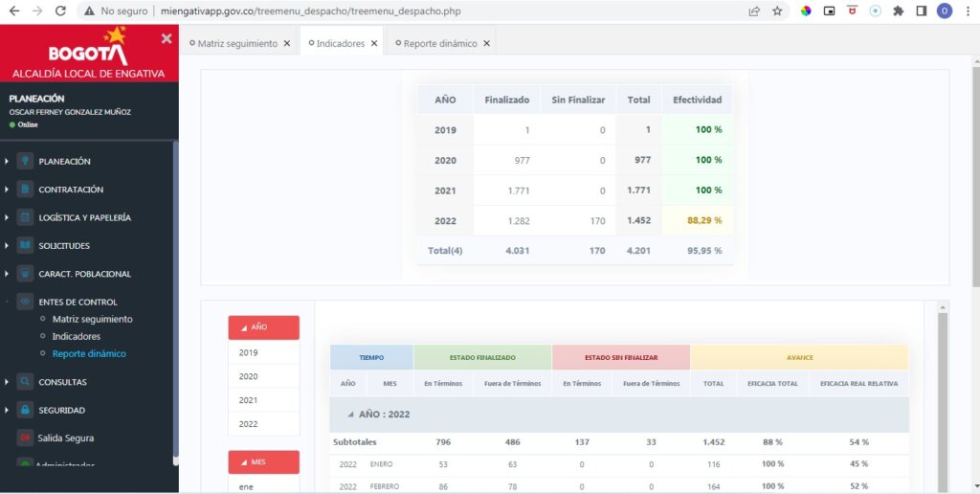Close the Indicadores tab
980x494 pixels.
[374, 44]
